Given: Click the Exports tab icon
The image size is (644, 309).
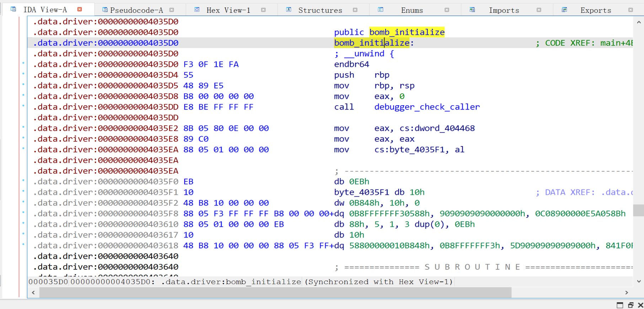Looking at the screenshot, I should (x=564, y=10).
